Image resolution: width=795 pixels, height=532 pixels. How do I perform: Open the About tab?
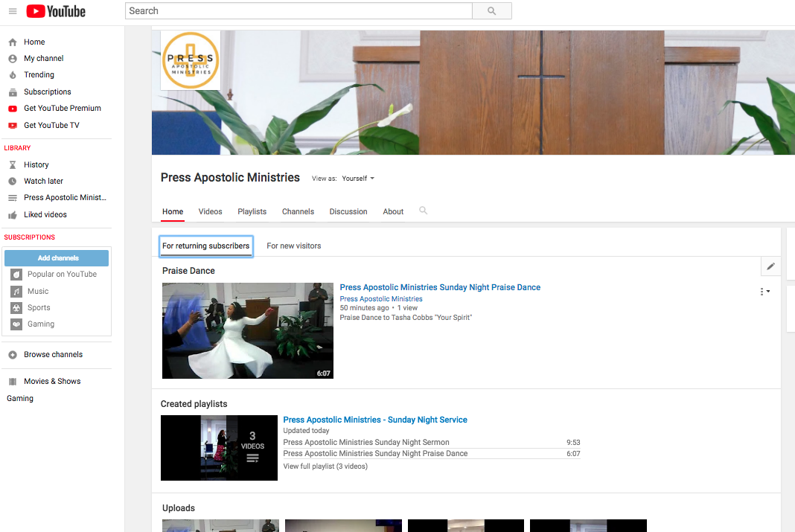[393, 212]
